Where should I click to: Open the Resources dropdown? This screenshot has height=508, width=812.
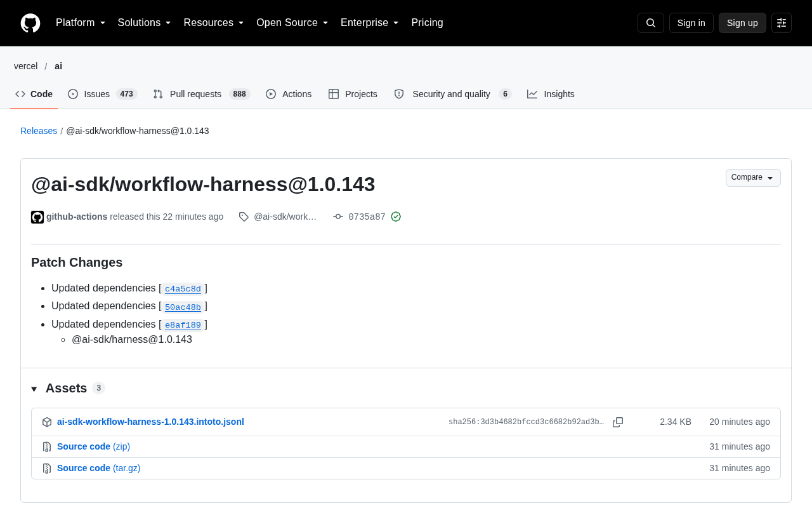point(214,23)
